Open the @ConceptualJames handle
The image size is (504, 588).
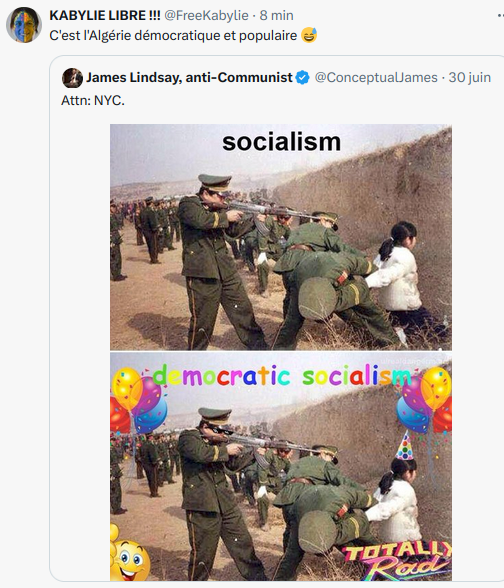376,78
